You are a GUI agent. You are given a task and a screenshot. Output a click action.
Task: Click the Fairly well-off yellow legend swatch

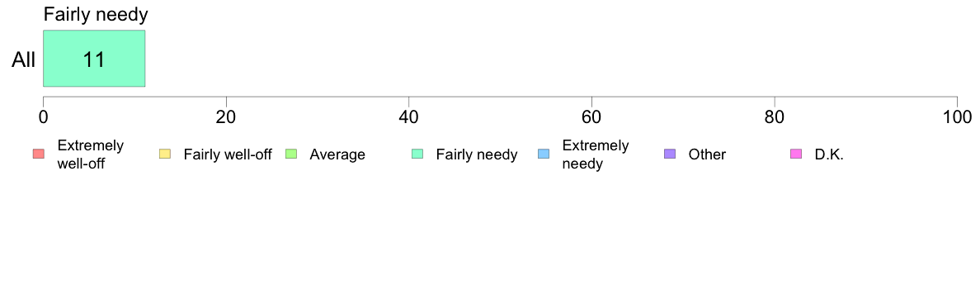[x=165, y=154]
